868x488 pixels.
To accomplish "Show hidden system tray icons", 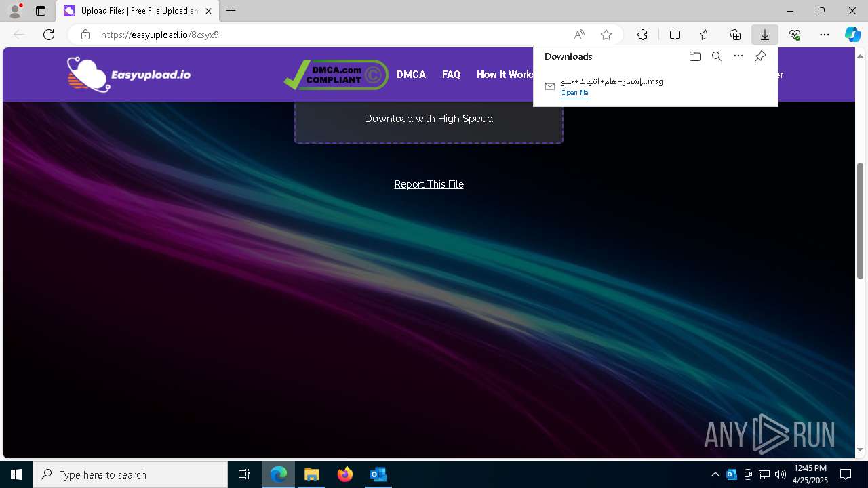I will (x=715, y=474).
